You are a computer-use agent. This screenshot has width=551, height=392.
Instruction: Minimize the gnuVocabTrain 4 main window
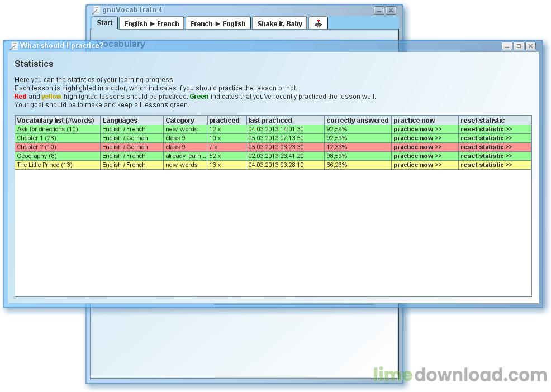[379, 10]
